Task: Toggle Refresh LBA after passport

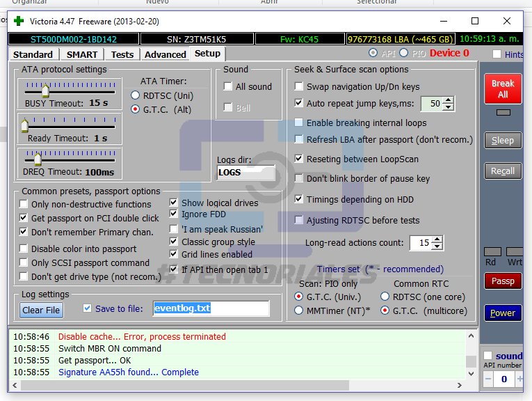Action: (298, 139)
